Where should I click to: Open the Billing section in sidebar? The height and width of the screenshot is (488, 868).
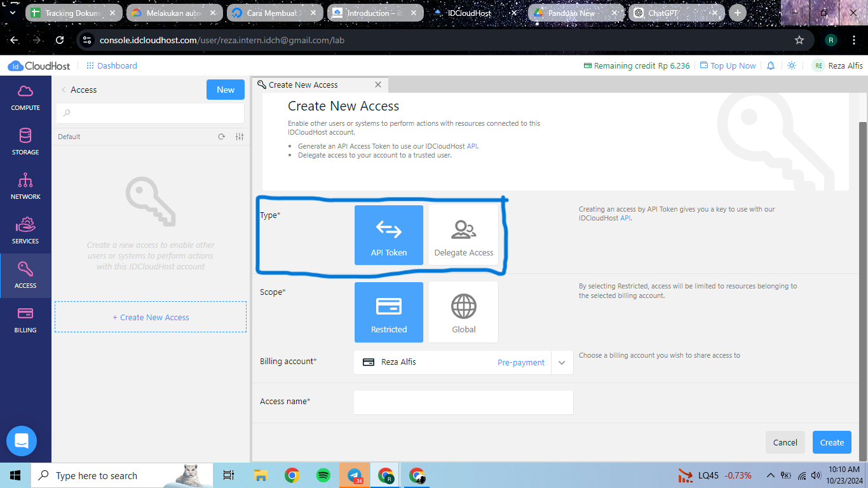pos(25,320)
